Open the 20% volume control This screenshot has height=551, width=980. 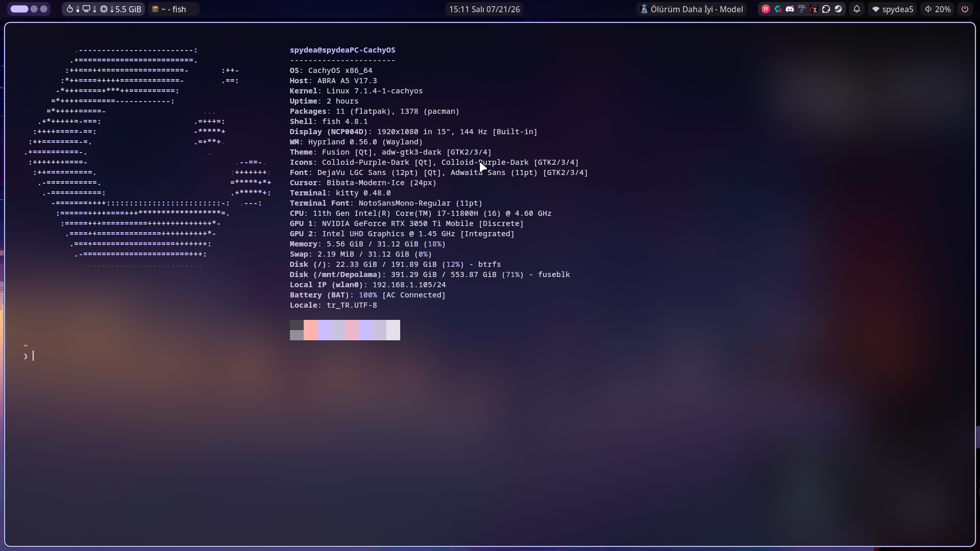938,9
